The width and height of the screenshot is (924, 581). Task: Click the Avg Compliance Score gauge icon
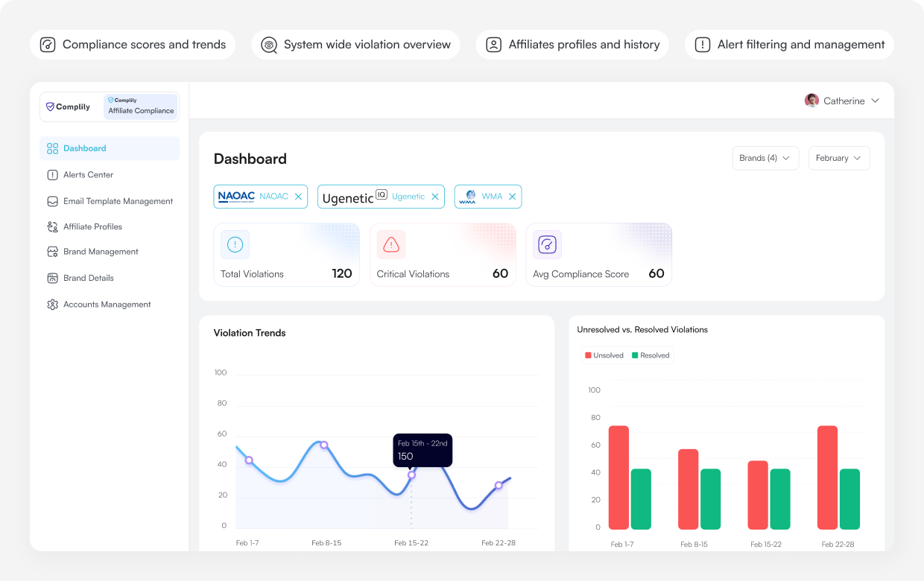(x=547, y=244)
